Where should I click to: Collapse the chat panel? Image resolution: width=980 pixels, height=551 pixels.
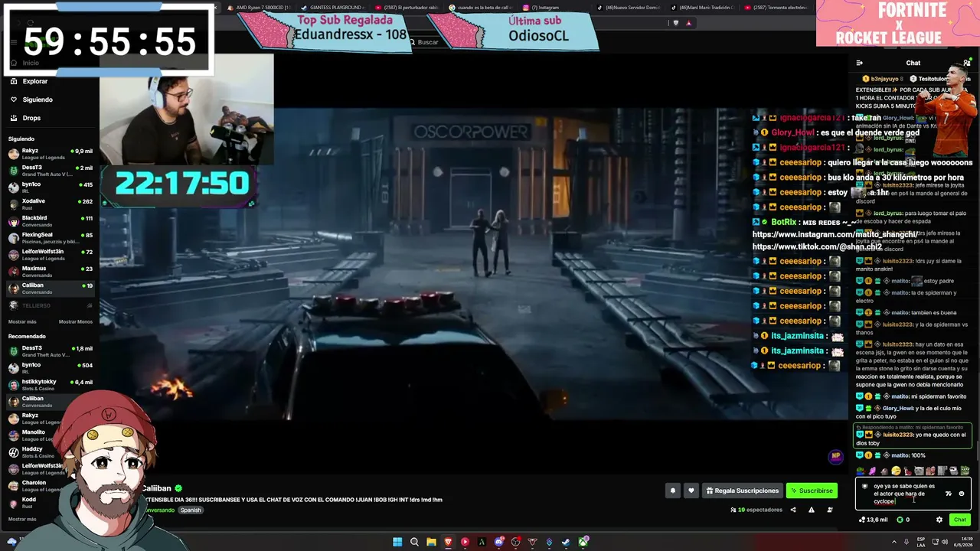[859, 63]
